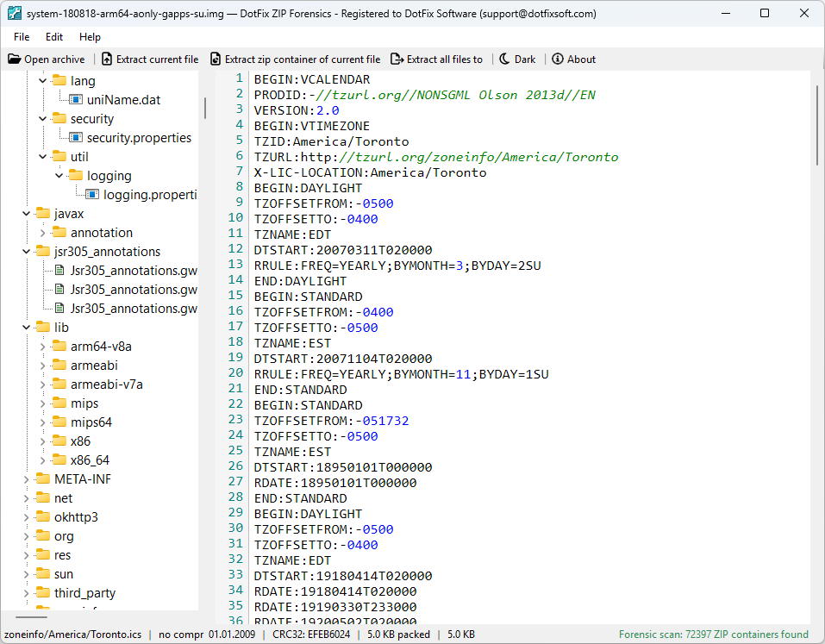Collapse the lang folder
The height and width of the screenshot is (644, 825).
point(43,80)
